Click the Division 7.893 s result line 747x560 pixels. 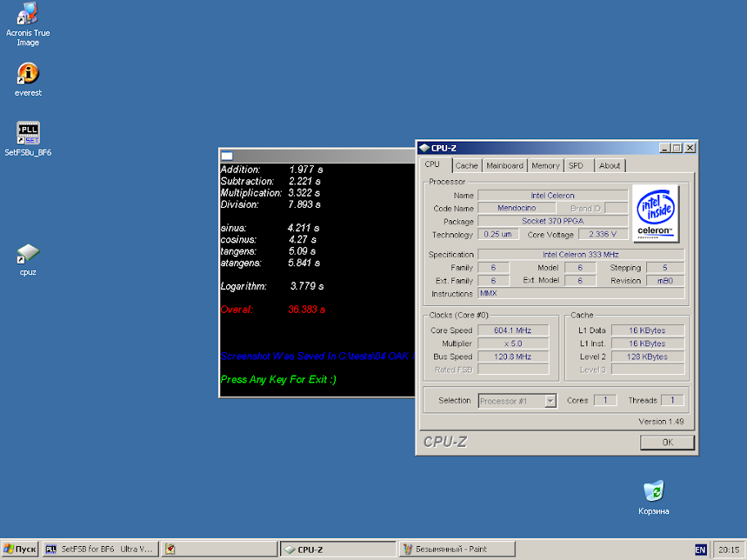click(x=270, y=205)
